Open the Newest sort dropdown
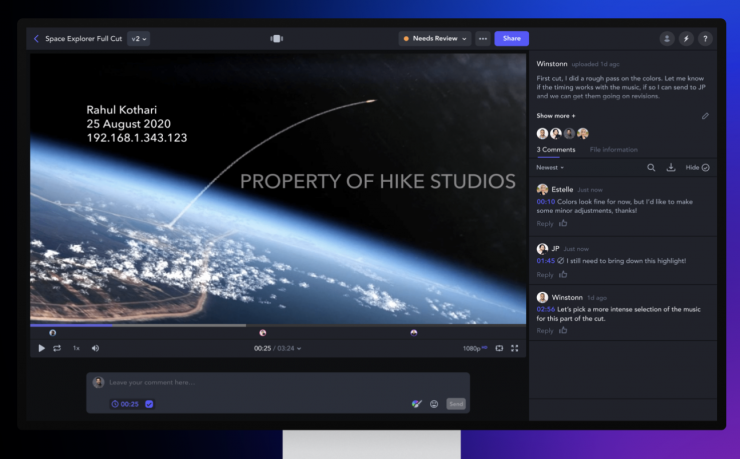Image resolution: width=740 pixels, height=459 pixels. click(x=550, y=168)
